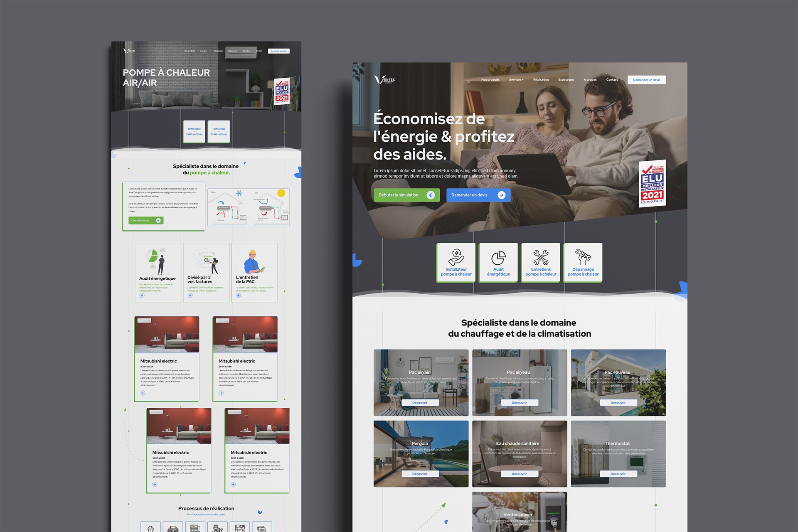Click the 'Processus de réalisation' heading
The width and height of the screenshot is (798, 532).
(x=206, y=508)
